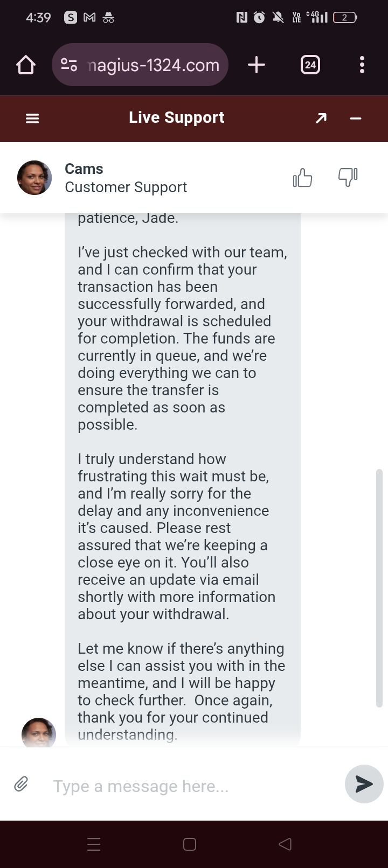Tap the browser home icon
This screenshot has width=388, height=868.
click(x=26, y=65)
